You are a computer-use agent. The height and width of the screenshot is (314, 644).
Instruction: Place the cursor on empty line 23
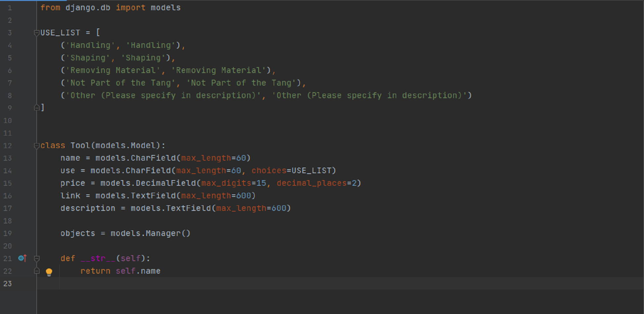coord(340,284)
